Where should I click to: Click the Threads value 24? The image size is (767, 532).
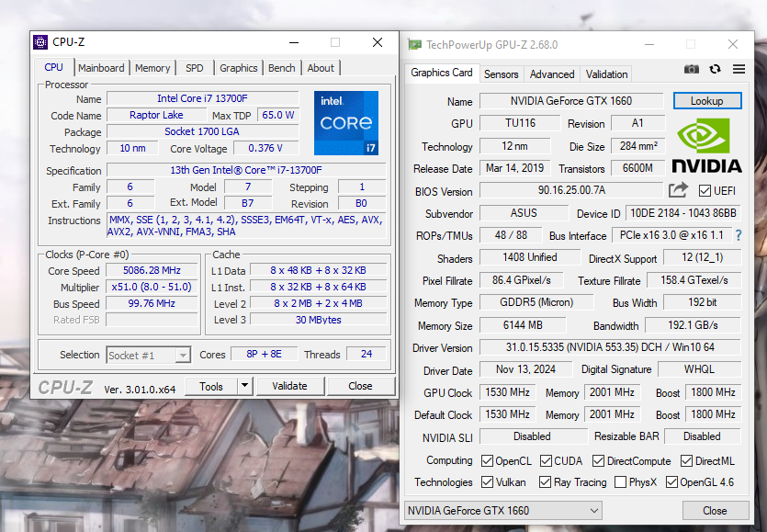click(367, 354)
